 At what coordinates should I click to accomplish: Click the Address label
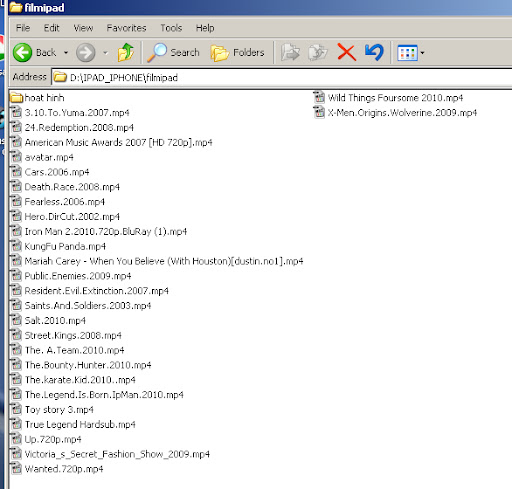(29, 77)
